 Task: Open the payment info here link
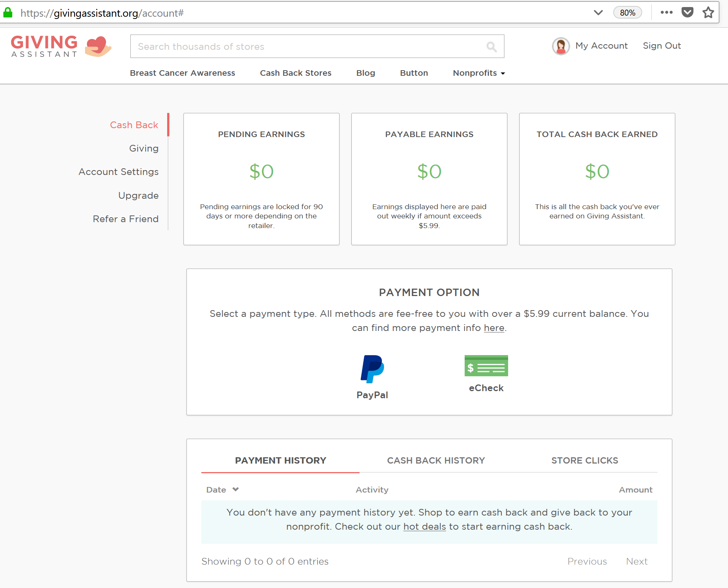tap(494, 328)
